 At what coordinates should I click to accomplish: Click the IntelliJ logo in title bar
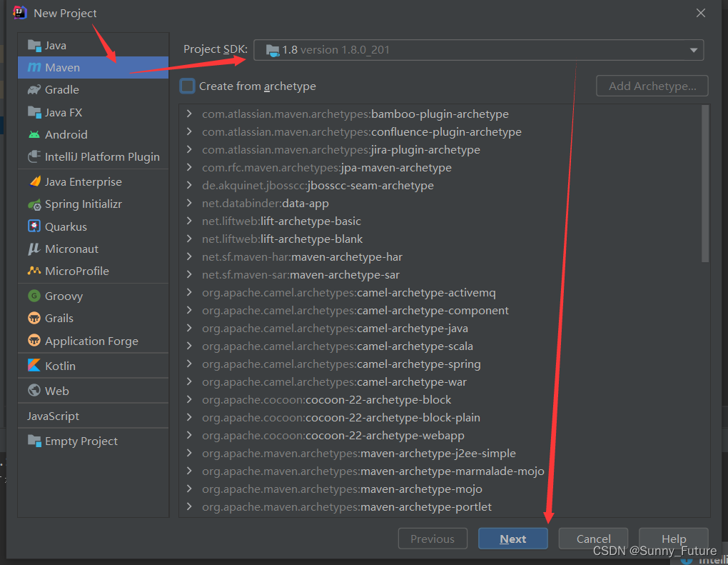[x=19, y=13]
